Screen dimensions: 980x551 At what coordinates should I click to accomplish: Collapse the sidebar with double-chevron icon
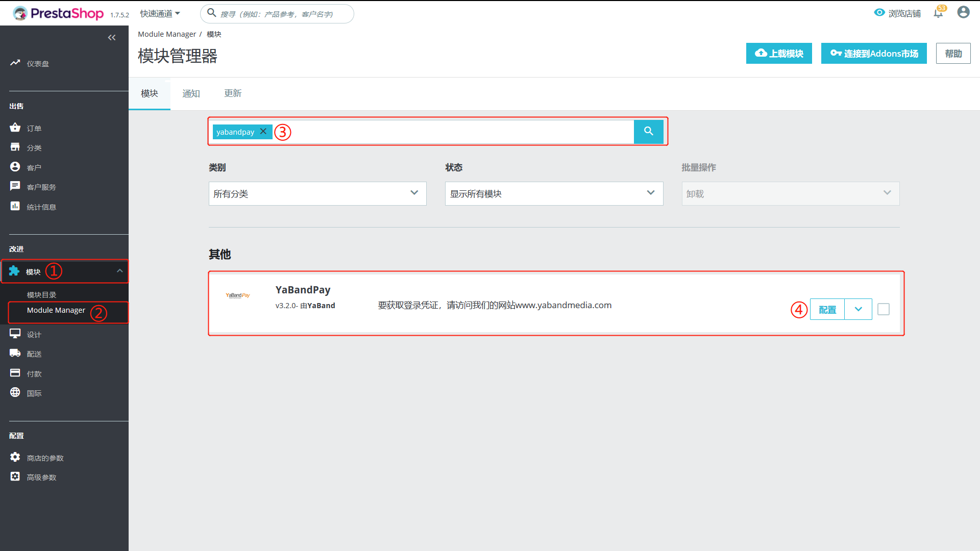(112, 38)
